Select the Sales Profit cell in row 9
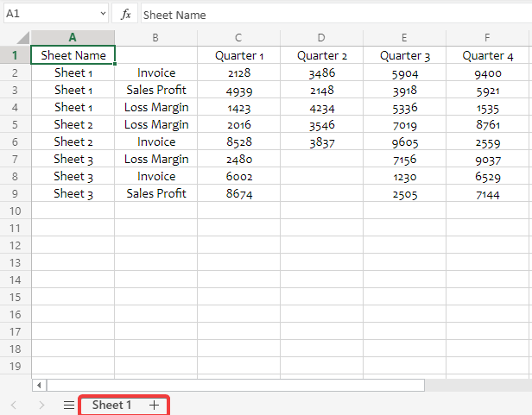This screenshot has width=532, height=415. [156, 193]
